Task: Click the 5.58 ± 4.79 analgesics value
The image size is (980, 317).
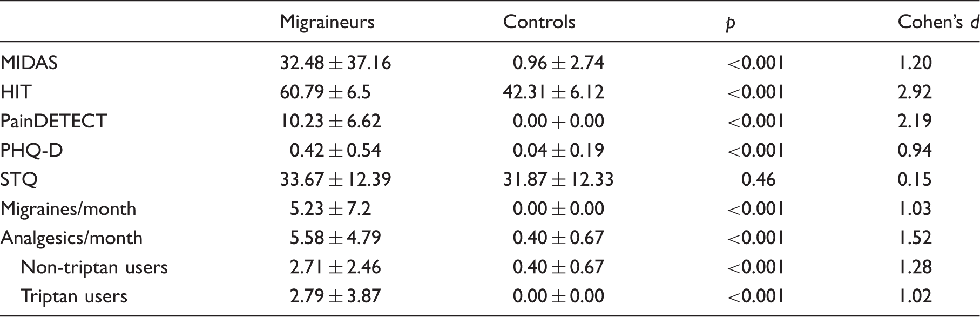Action: [335, 238]
